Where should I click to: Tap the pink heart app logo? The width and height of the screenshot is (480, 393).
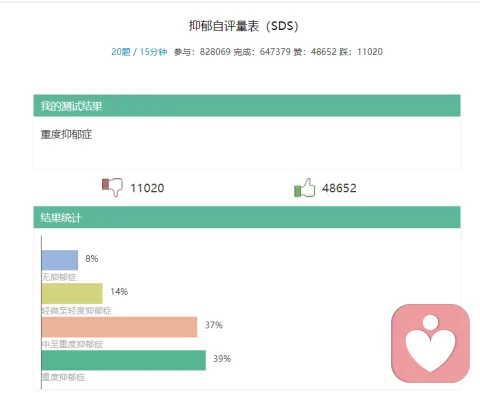430,343
